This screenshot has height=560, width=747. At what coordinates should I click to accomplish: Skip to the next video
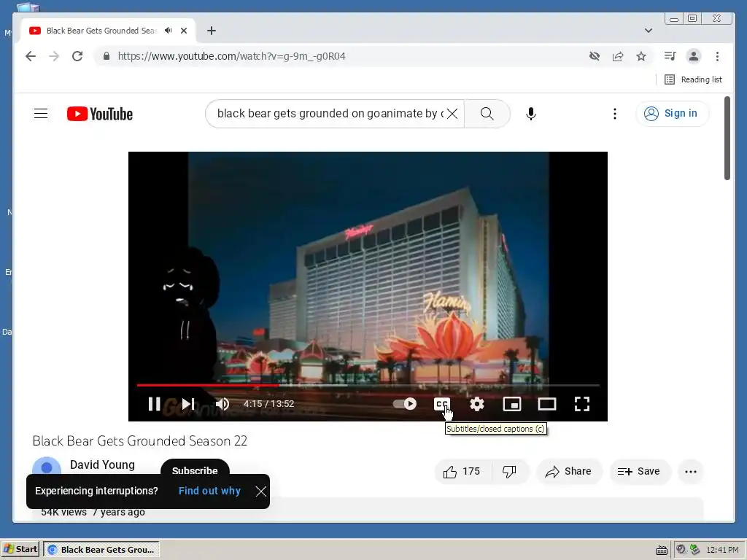188,404
